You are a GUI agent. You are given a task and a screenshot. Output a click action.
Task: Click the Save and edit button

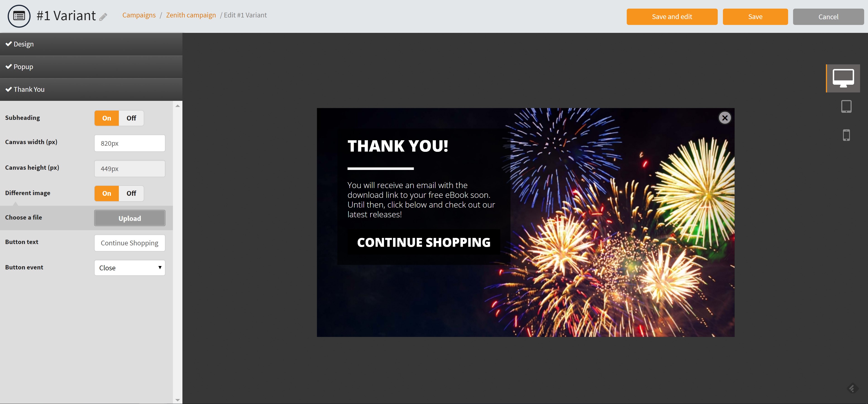(x=672, y=17)
